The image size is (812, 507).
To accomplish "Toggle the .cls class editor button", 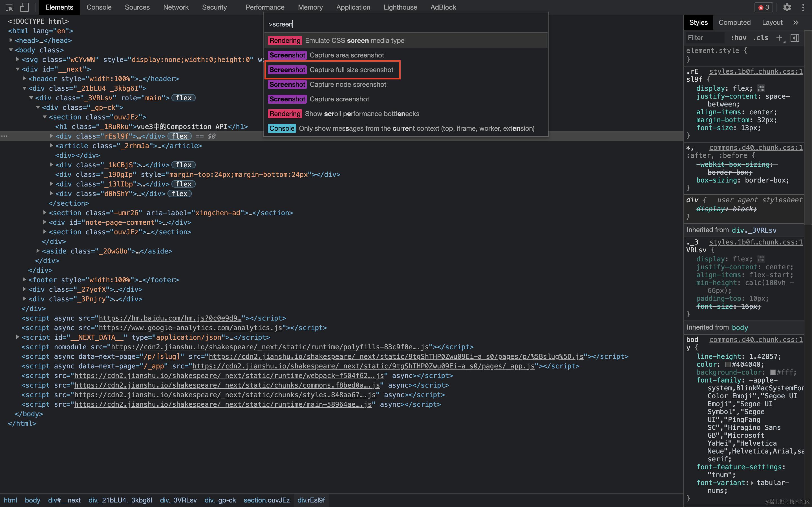I will click(x=760, y=38).
